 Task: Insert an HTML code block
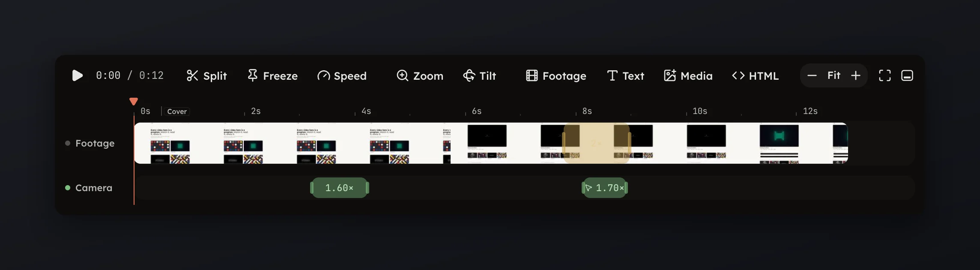click(x=755, y=75)
